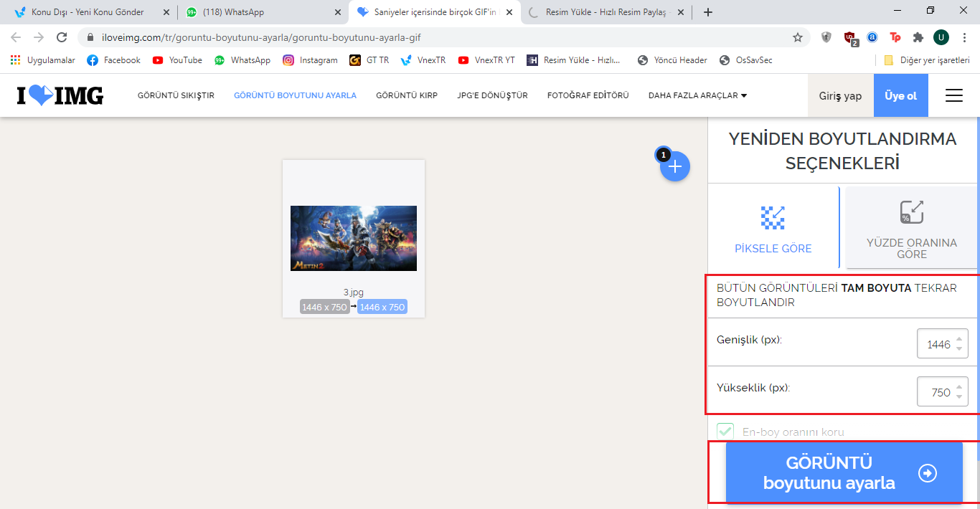Close the Konu Dışı browser tab
Screen dimensions: 980x509
tap(166, 12)
